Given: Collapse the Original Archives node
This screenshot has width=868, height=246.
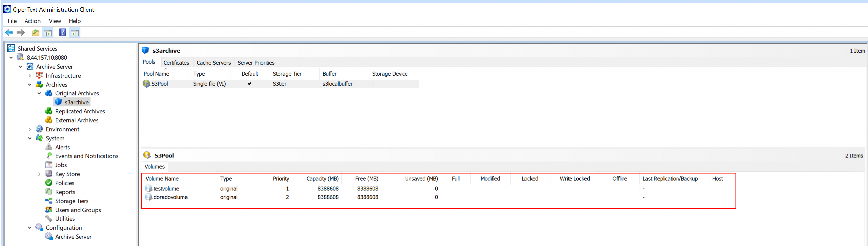Looking at the screenshot, I should [x=39, y=94].
